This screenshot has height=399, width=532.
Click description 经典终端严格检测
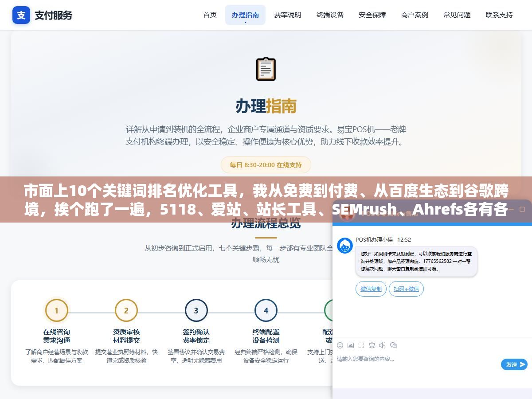(266, 356)
